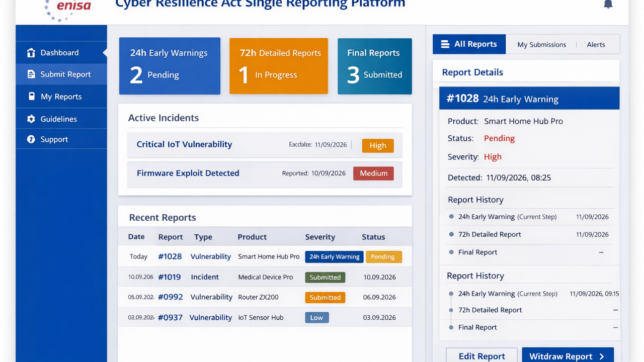Image resolution: width=644 pixels, height=362 pixels.
Task: Click the Medium severity badge
Action: 373,173
